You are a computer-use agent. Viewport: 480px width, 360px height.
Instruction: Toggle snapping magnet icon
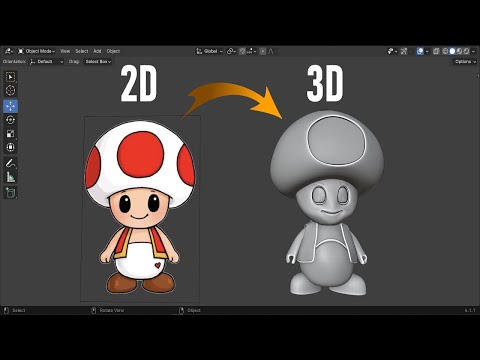tap(243, 51)
